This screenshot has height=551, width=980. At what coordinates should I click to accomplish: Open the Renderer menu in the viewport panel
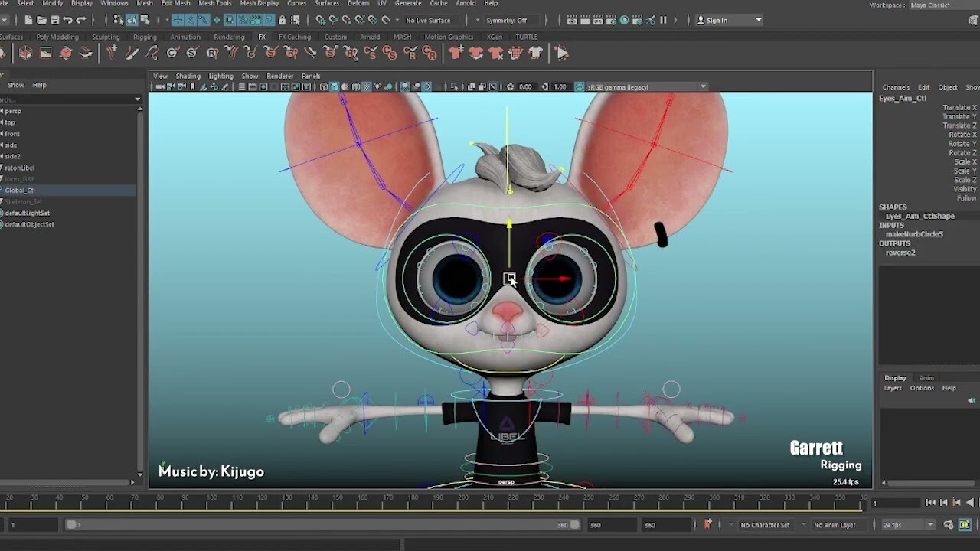(279, 76)
